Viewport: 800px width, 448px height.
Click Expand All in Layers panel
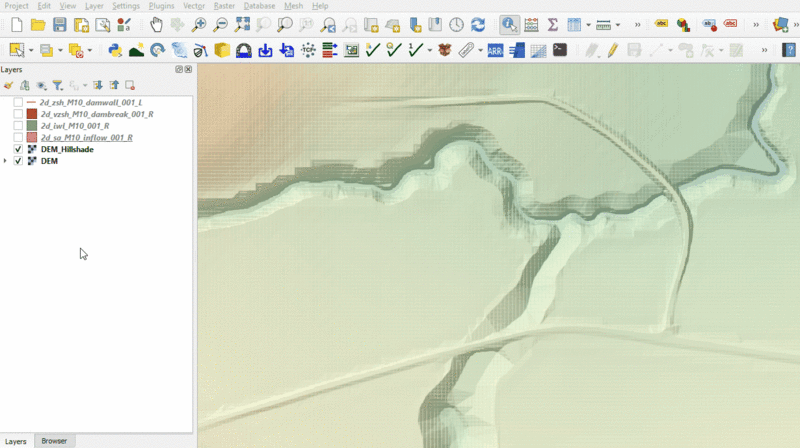[x=100, y=86]
